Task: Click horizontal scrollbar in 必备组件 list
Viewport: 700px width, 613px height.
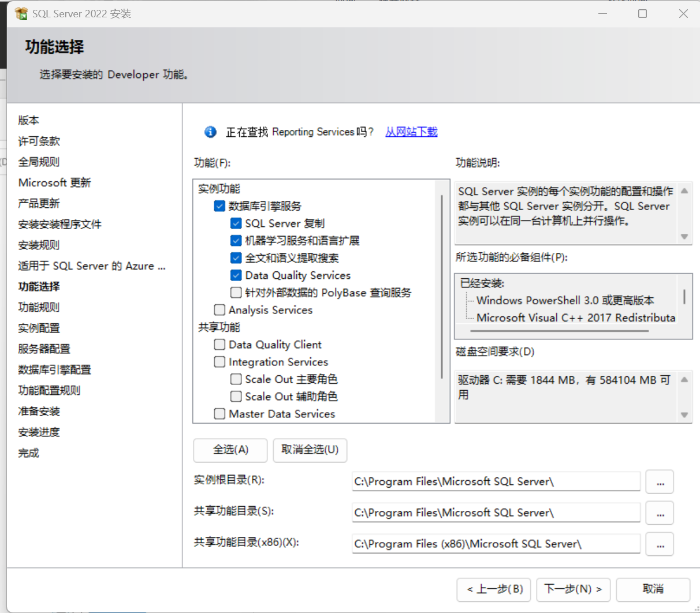Action: coord(559,331)
